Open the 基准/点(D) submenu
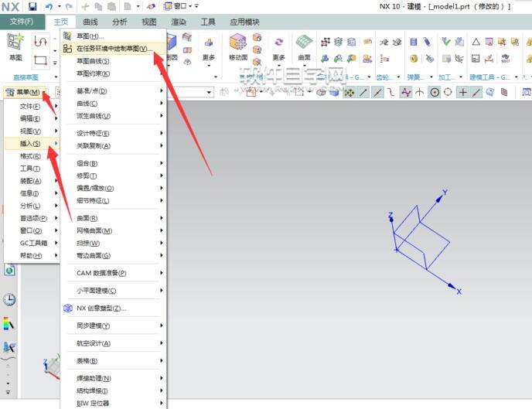The image size is (532, 409). pyautogui.click(x=114, y=91)
